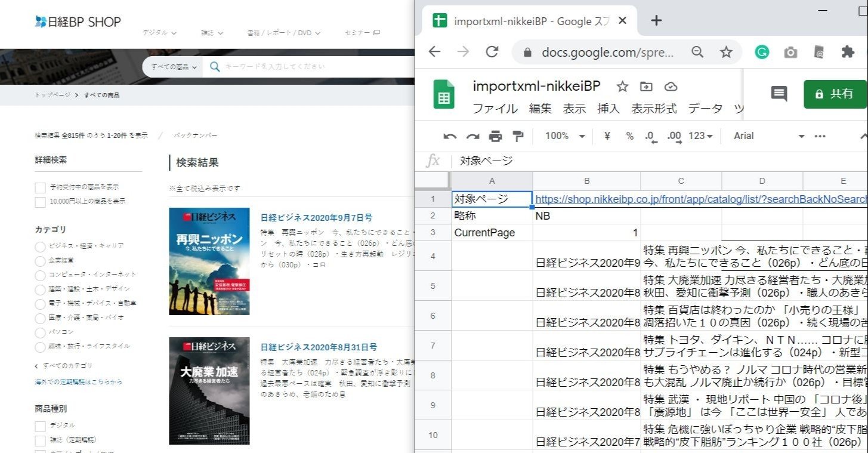Check the ビジネス・経済・キャリア category filter
868x453 pixels.
pyautogui.click(x=39, y=246)
